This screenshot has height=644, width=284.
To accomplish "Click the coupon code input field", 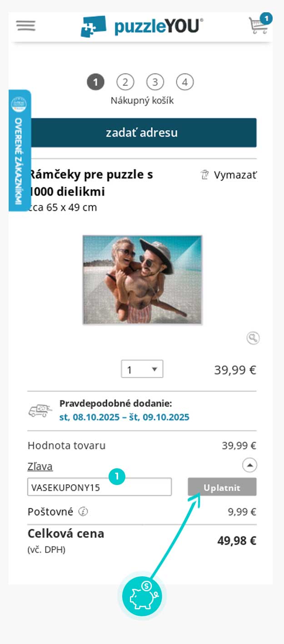I will pyautogui.click(x=100, y=487).
